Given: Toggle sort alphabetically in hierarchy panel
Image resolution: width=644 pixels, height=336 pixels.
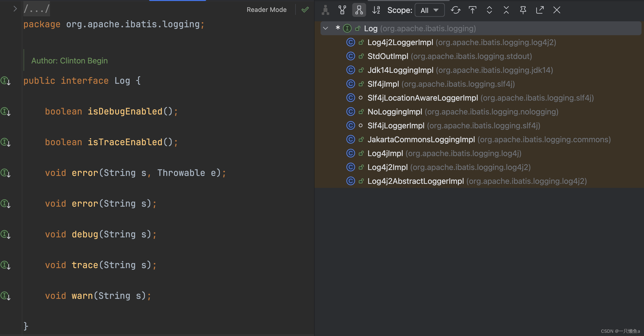Looking at the screenshot, I should click(x=376, y=10).
